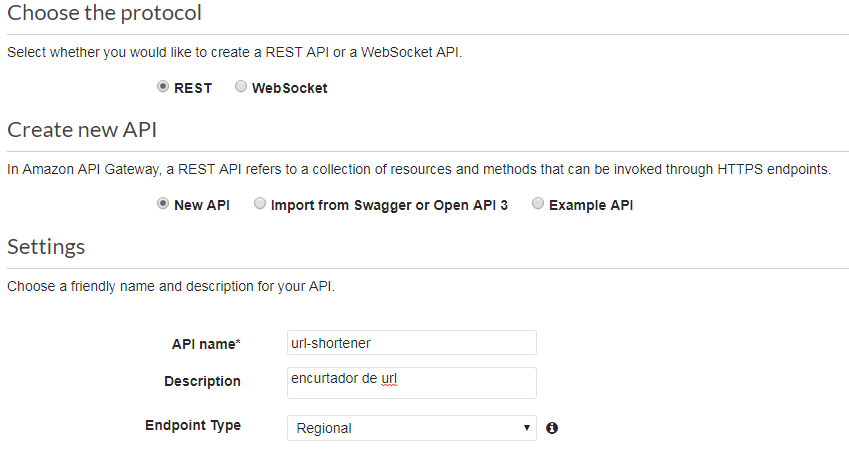Click into the API name field

point(411,343)
